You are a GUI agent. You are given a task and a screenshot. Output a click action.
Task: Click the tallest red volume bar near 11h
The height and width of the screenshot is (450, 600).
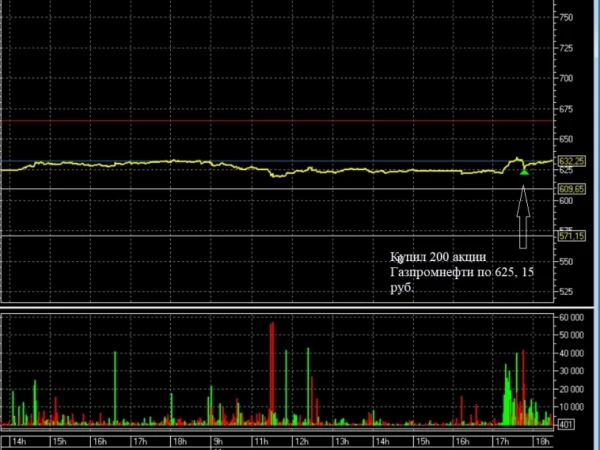(x=272, y=373)
